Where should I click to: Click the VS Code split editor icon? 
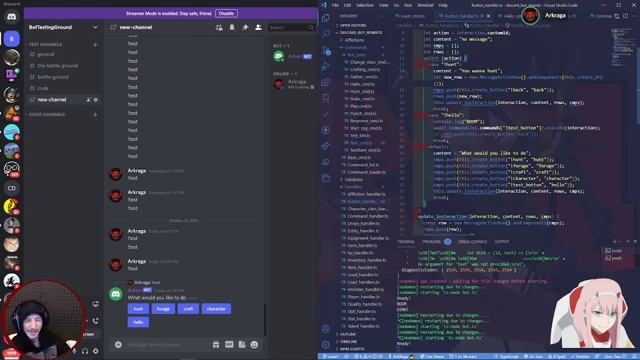[x=626, y=16]
